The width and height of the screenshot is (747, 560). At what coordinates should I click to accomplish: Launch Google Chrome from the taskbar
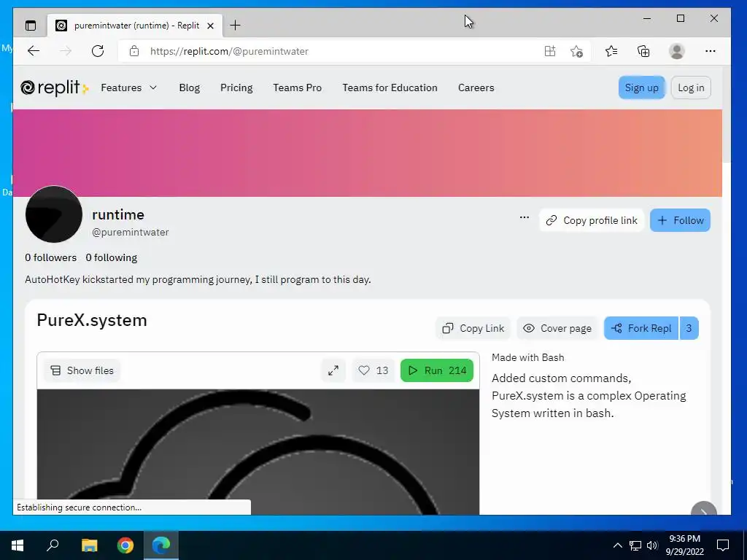tap(125, 545)
